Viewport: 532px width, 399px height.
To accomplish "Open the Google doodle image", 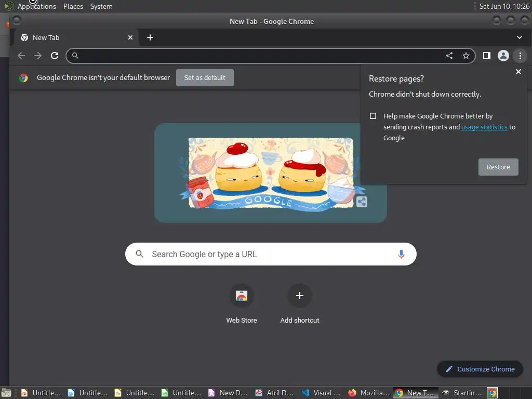I will 270,172.
